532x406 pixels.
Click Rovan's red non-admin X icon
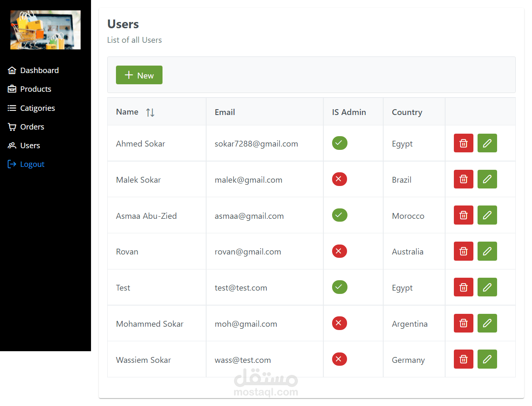click(340, 251)
